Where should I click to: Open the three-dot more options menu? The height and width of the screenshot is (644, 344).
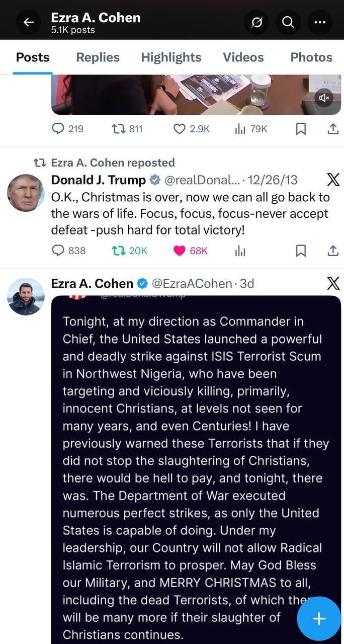320,22
